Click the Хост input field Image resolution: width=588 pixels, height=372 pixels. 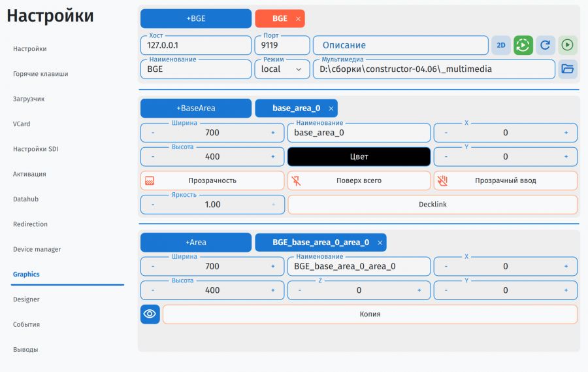point(196,45)
